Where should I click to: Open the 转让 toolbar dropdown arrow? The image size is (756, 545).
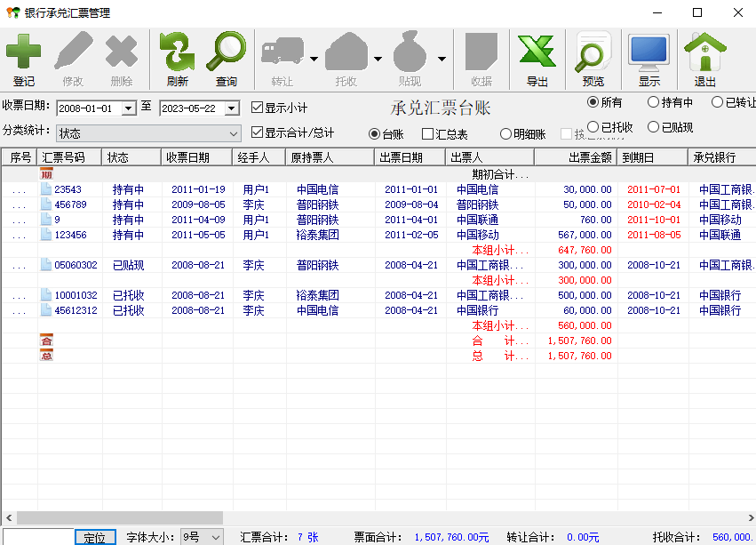pos(314,59)
